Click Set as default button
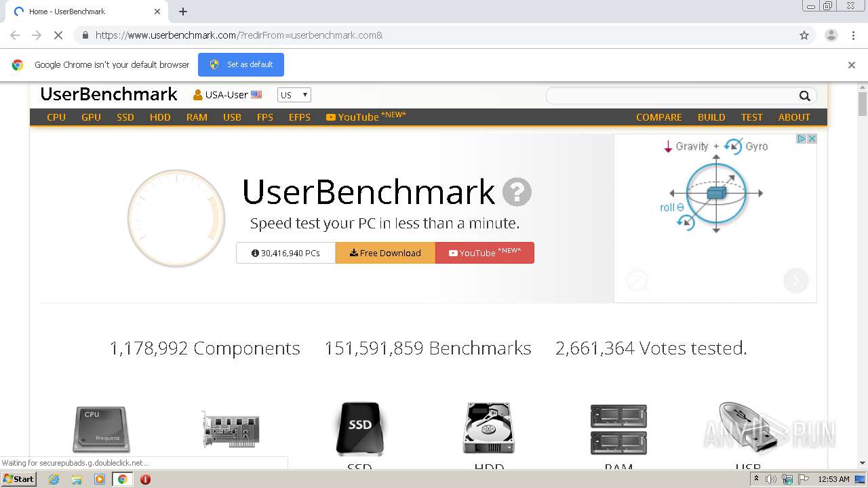 click(241, 64)
